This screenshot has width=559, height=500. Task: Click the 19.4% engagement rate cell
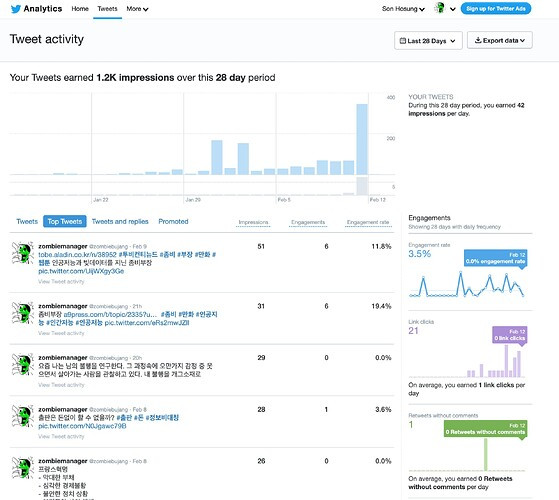tap(381, 306)
